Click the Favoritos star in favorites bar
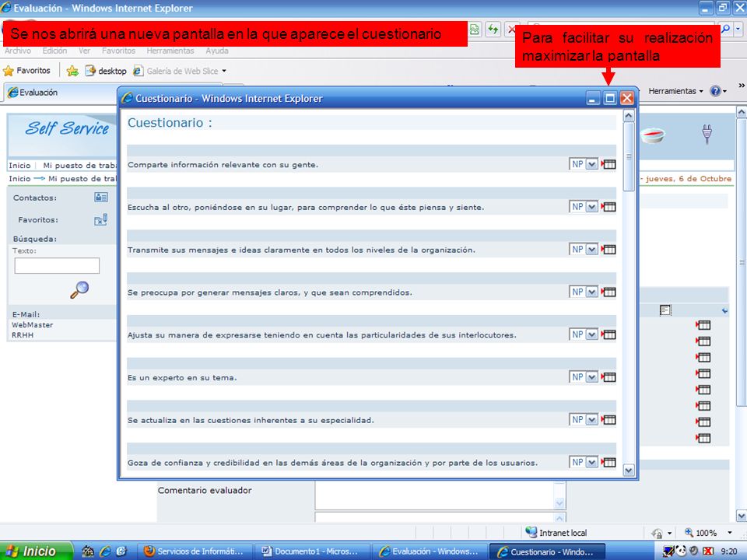 coord(8,71)
